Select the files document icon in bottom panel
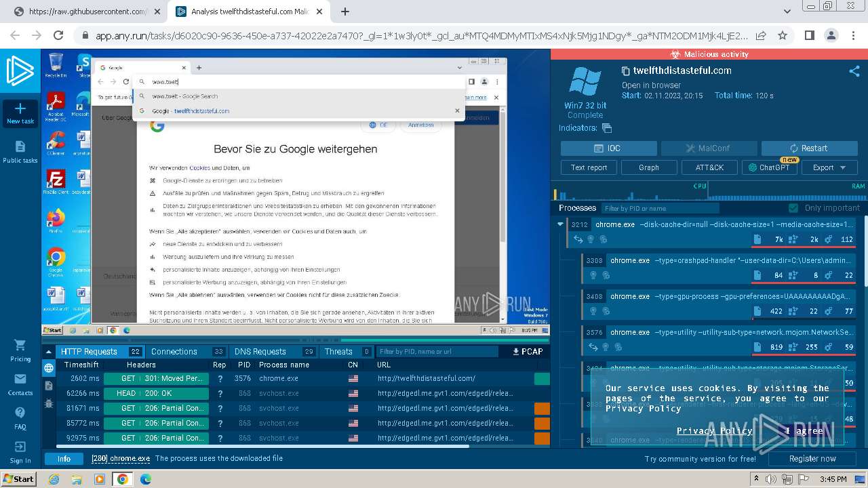The width and height of the screenshot is (868, 488). (49, 385)
